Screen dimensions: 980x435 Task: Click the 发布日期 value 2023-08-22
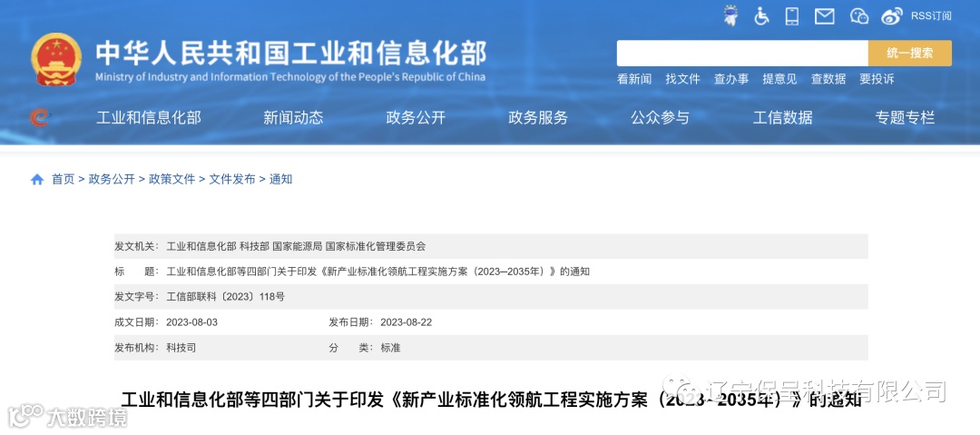pyautogui.click(x=407, y=322)
